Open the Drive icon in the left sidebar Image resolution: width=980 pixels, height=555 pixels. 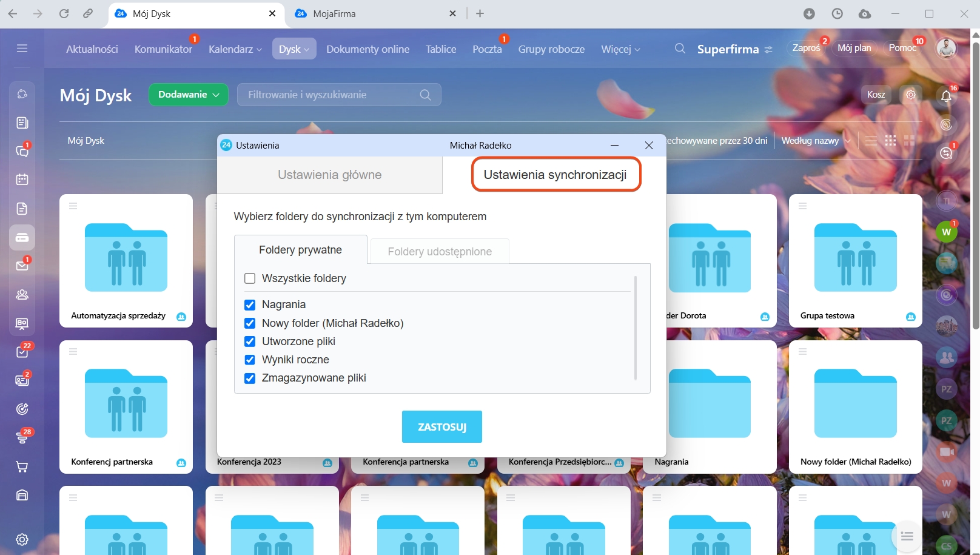22,238
